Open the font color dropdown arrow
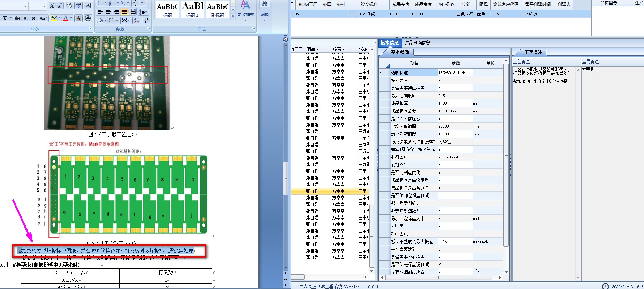This screenshot has width=644, height=289. 71,18
